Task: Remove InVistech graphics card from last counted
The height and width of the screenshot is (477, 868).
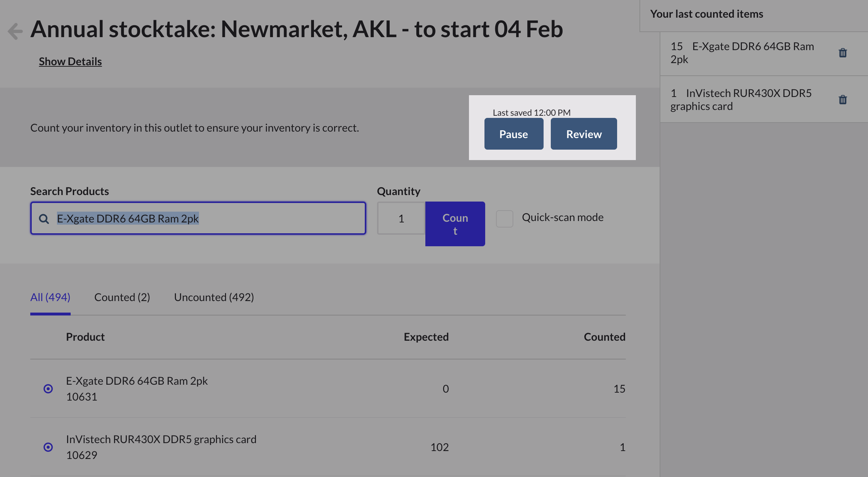Action: point(842,100)
